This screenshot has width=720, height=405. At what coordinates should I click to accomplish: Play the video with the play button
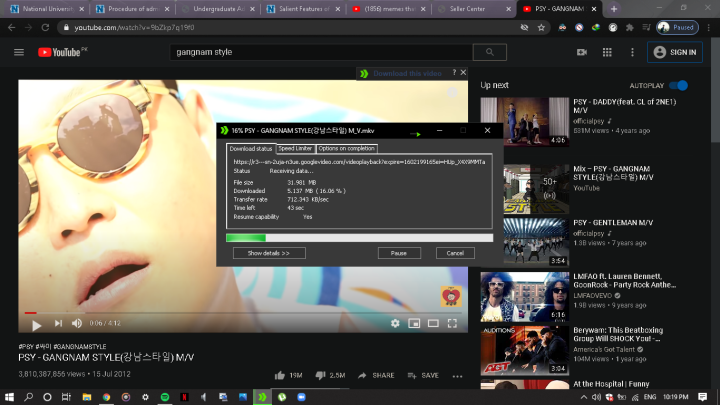(x=36, y=325)
